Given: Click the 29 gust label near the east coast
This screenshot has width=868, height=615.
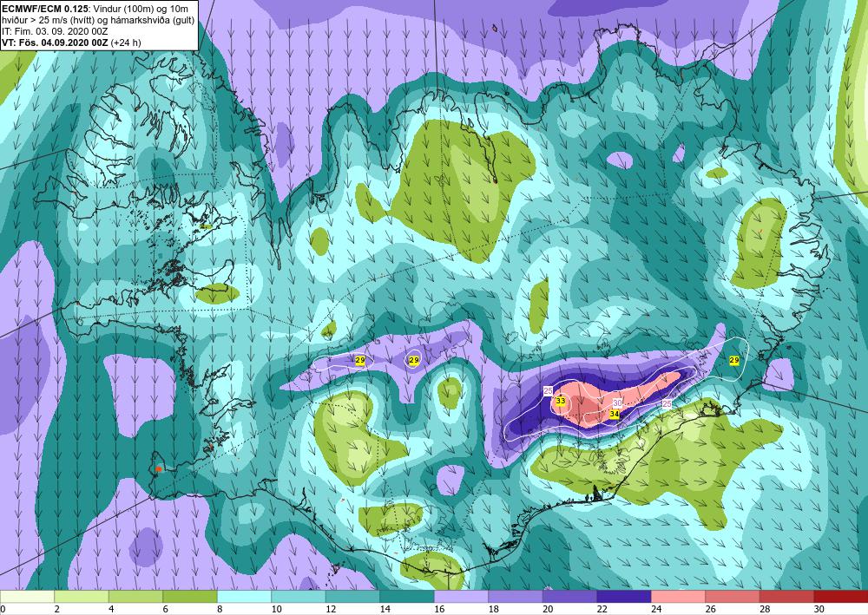Looking at the screenshot, I should coord(734,360).
